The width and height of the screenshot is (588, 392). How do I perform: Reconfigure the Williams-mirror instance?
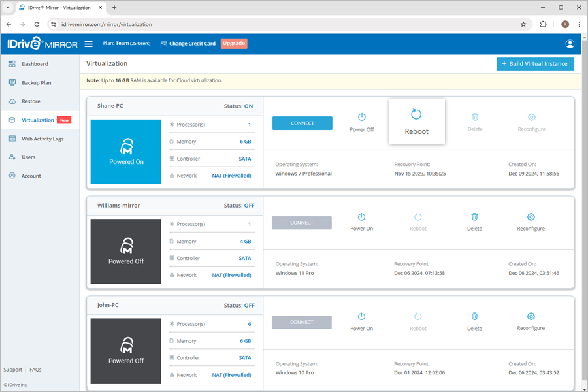[x=531, y=222]
